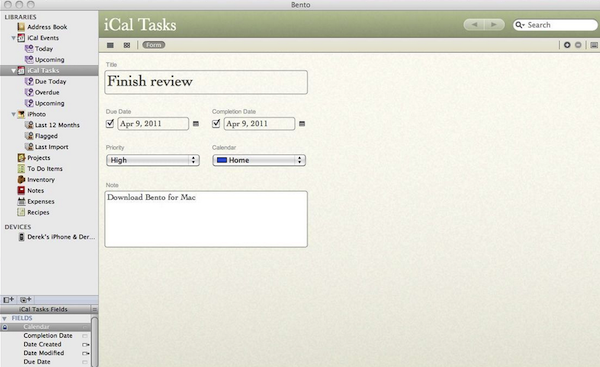Go to next record arrow
Screen dimensions: 600x367
point(494,24)
